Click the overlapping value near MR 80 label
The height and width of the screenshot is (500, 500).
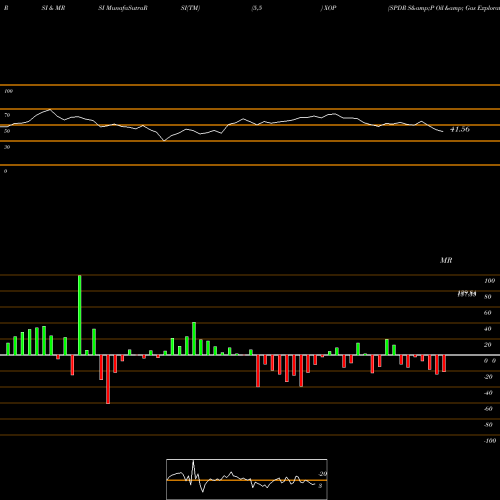click(x=467, y=294)
